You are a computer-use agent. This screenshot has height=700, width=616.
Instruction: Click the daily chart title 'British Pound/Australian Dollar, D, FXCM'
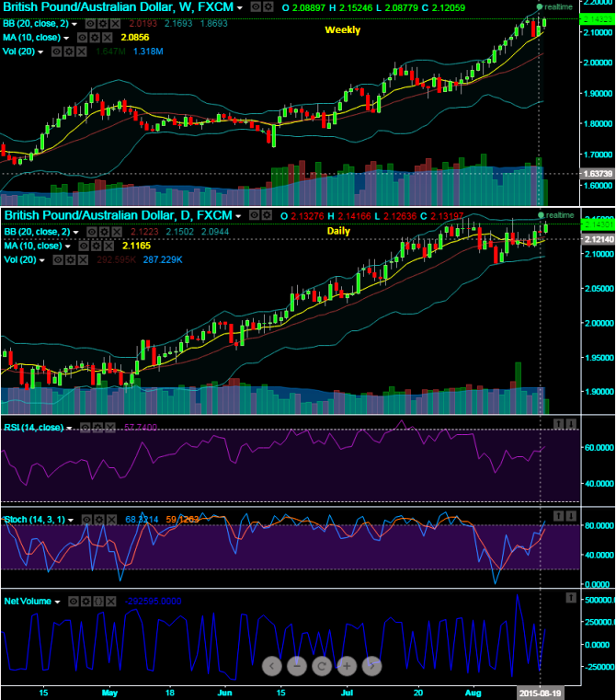pyautogui.click(x=119, y=215)
